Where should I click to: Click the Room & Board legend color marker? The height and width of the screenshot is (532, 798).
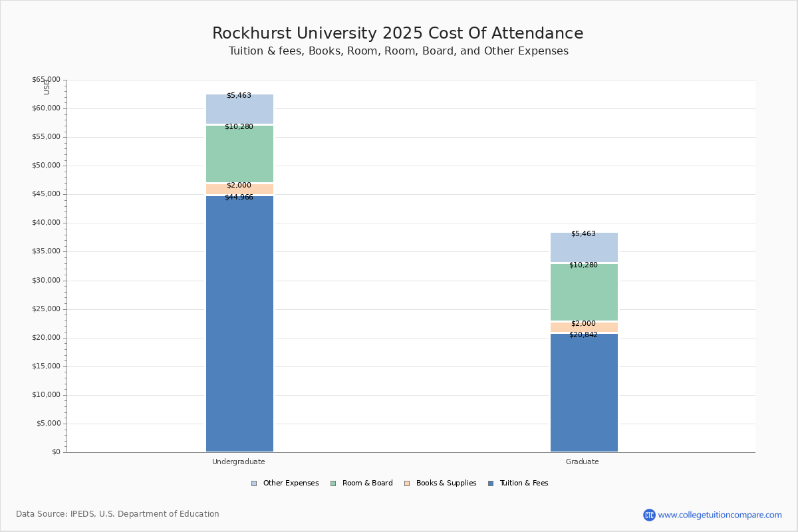[333, 483]
